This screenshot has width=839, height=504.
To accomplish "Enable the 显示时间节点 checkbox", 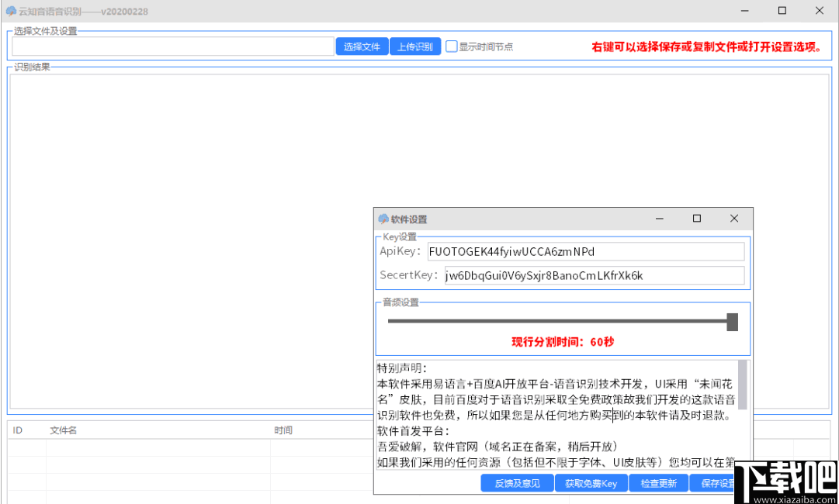I will (x=451, y=46).
